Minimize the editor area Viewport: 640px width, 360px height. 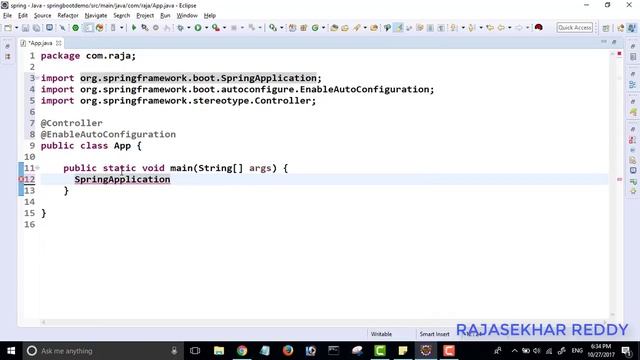click(x=604, y=42)
